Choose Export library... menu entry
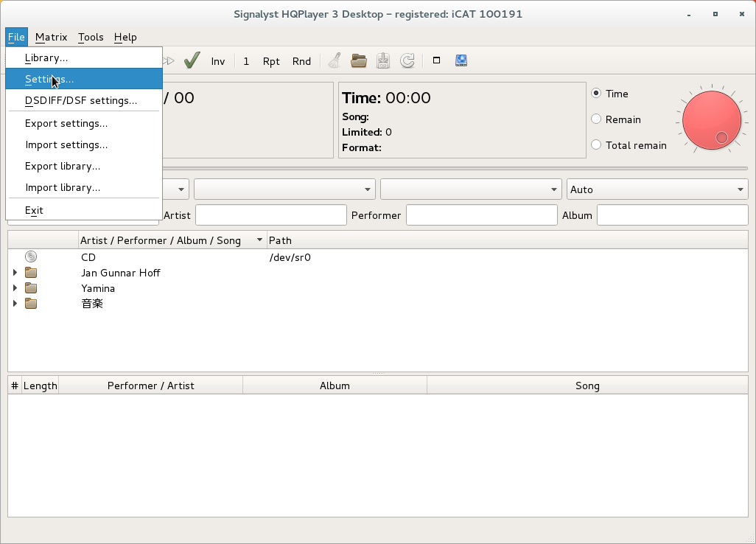 [x=84, y=166]
